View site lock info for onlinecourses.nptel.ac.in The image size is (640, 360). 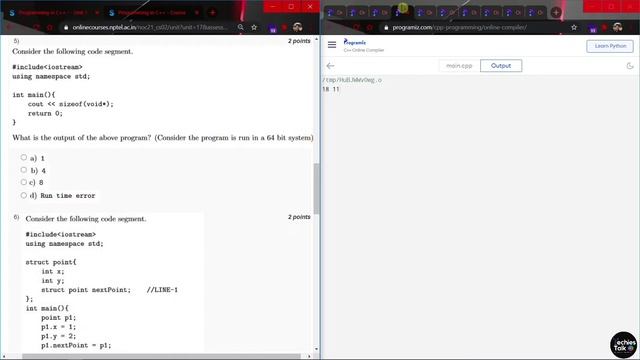coord(66,27)
